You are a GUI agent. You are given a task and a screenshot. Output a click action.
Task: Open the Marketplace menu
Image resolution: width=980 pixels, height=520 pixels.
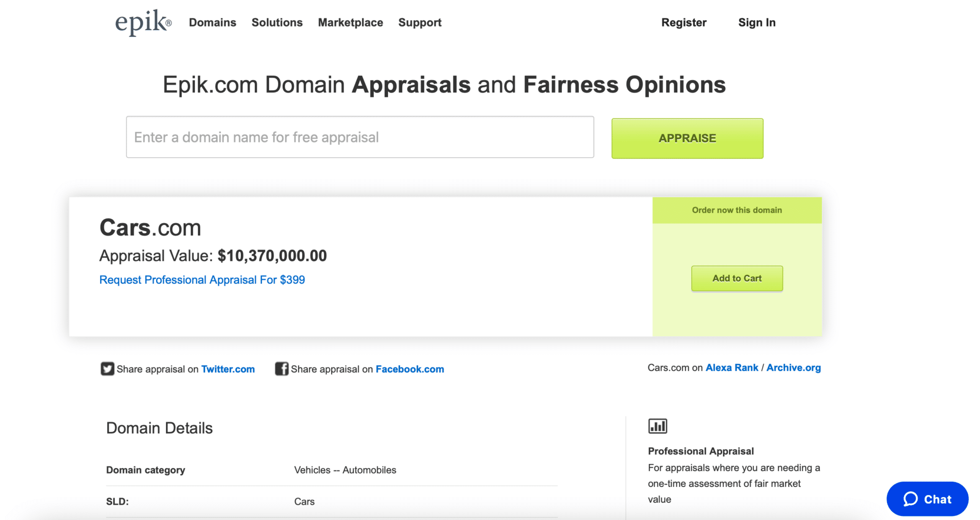(350, 22)
